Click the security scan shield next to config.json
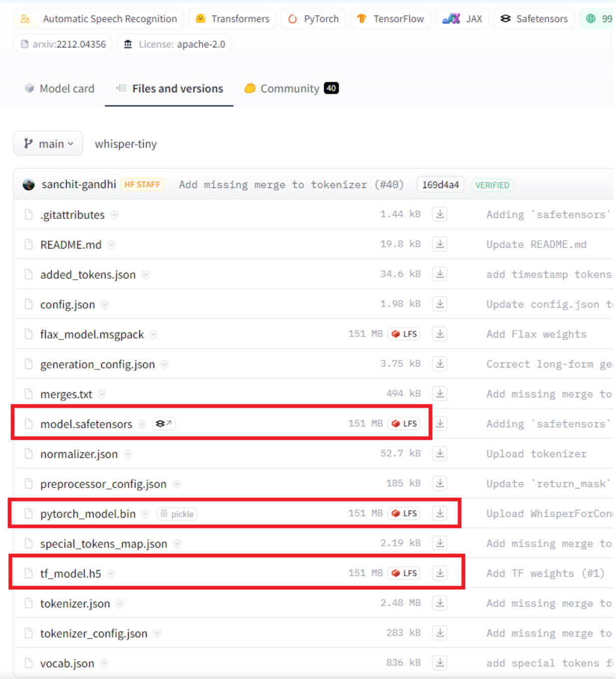 (x=105, y=305)
